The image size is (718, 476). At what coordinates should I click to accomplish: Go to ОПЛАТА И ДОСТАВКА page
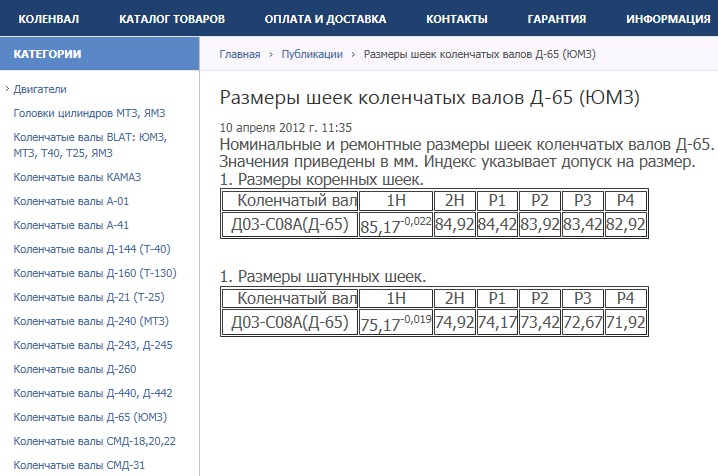click(325, 19)
